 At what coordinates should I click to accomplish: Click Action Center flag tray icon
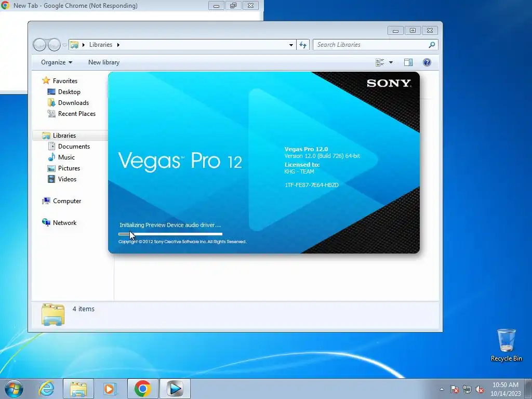pos(455,389)
